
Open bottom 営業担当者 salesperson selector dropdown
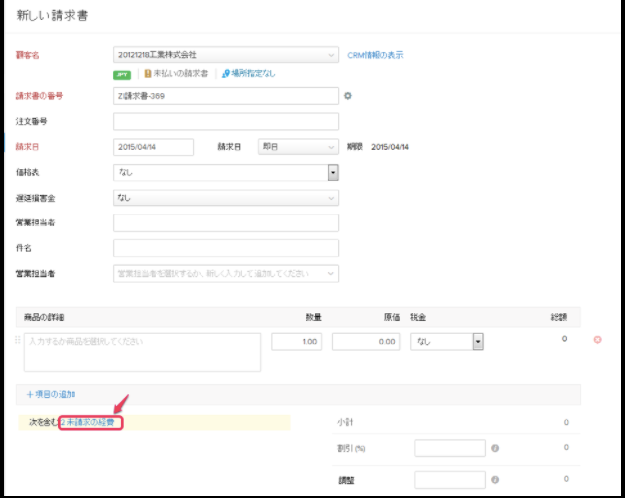point(226,274)
